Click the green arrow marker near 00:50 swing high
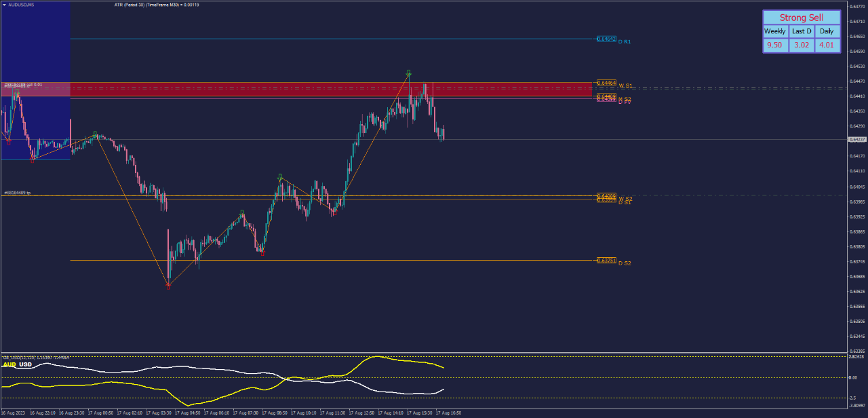The width and height of the screenshot is (868, 418). (x=95, y=134)
